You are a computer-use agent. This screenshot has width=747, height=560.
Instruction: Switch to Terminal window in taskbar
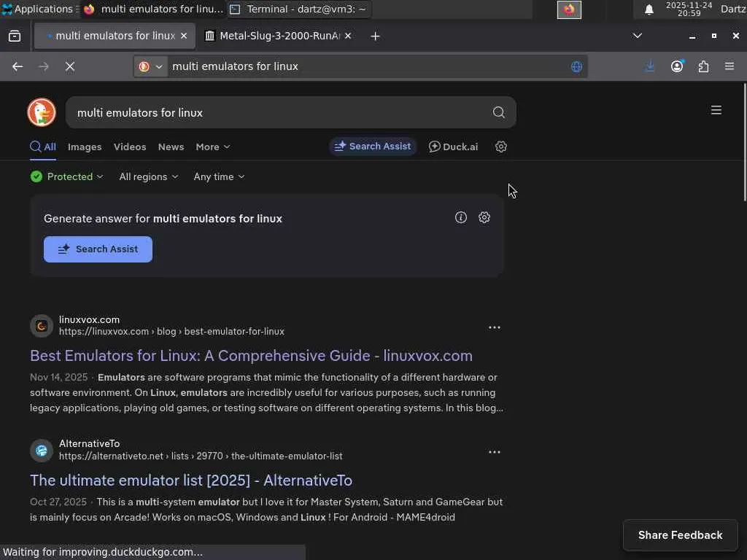[x=298, y=9]
